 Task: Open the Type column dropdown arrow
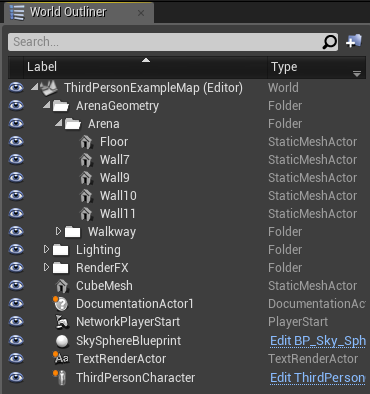[357, 74]
